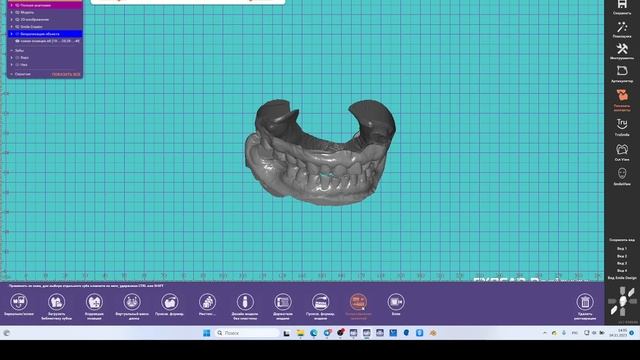Show hidden icons chevron in system tray
The width and height of the screenshot is (640, 360).
[544, 333]
